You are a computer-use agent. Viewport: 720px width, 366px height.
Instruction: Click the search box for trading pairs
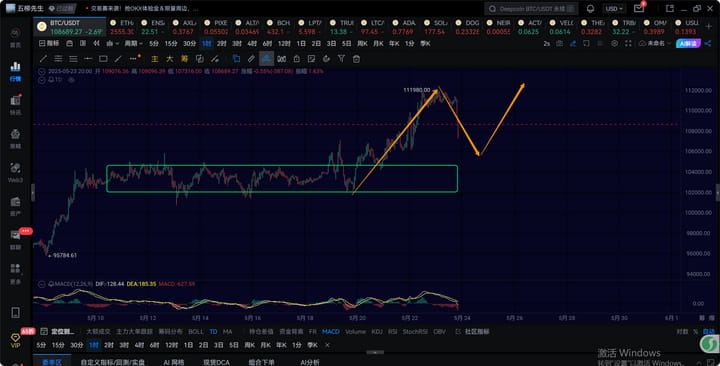pos(531,9)
